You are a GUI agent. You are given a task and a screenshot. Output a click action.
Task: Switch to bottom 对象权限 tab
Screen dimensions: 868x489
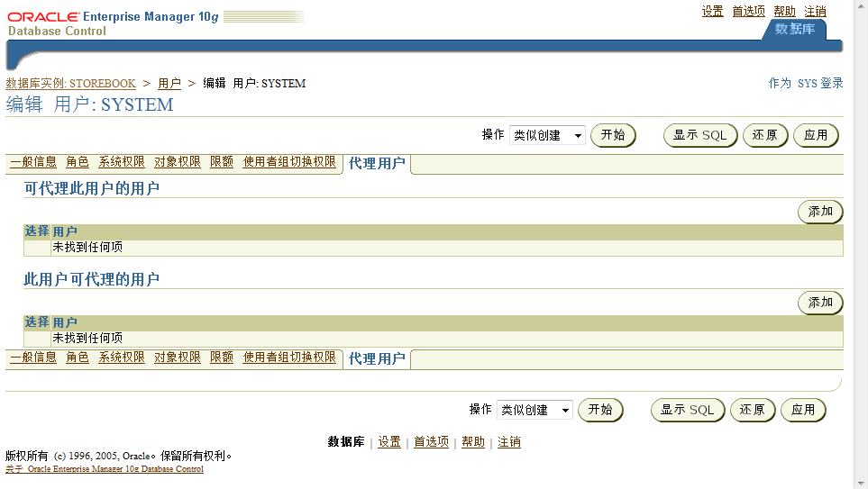point(178,357)
